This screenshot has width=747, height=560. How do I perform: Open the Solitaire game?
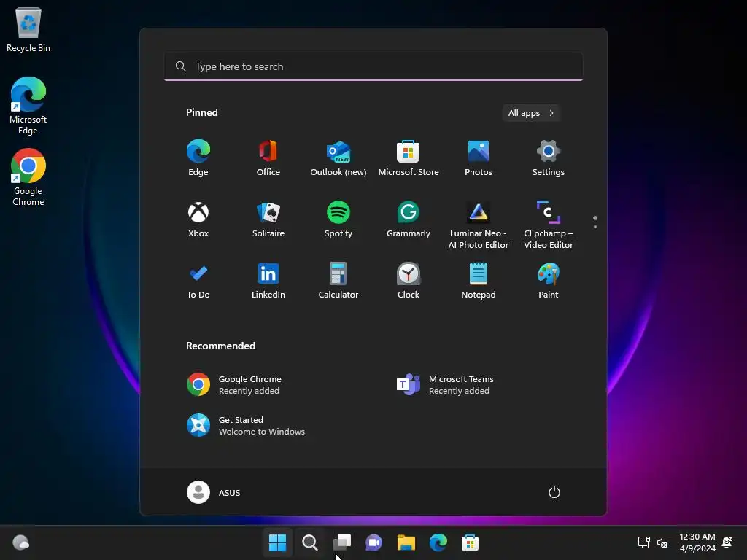(268, 219)
